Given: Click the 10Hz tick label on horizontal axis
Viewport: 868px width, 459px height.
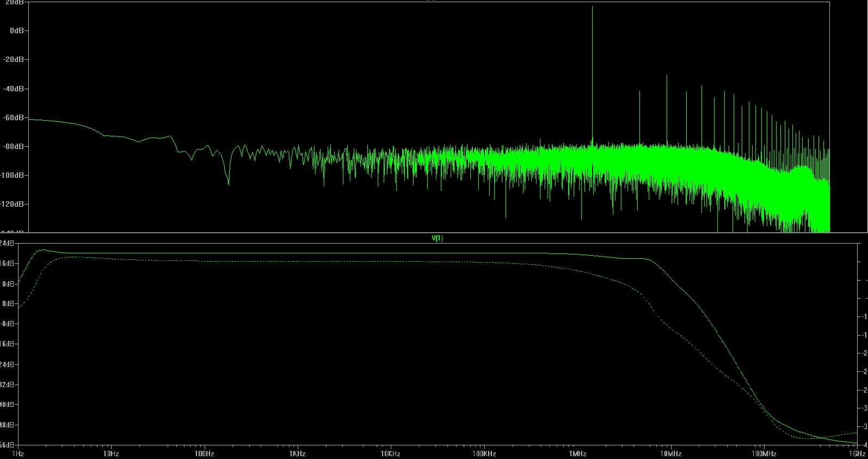Looking at the screenshot, I should click(111, 454).
